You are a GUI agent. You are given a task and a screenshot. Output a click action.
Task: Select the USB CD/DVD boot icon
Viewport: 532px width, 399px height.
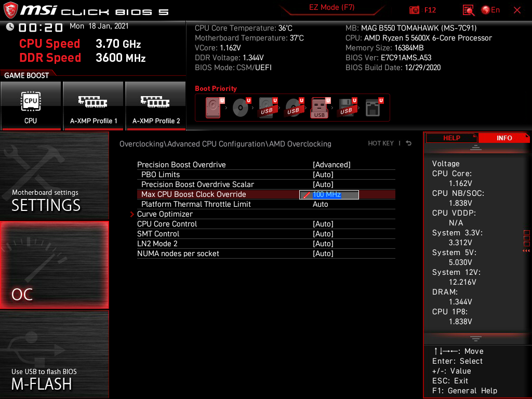[x=294, y=108]
